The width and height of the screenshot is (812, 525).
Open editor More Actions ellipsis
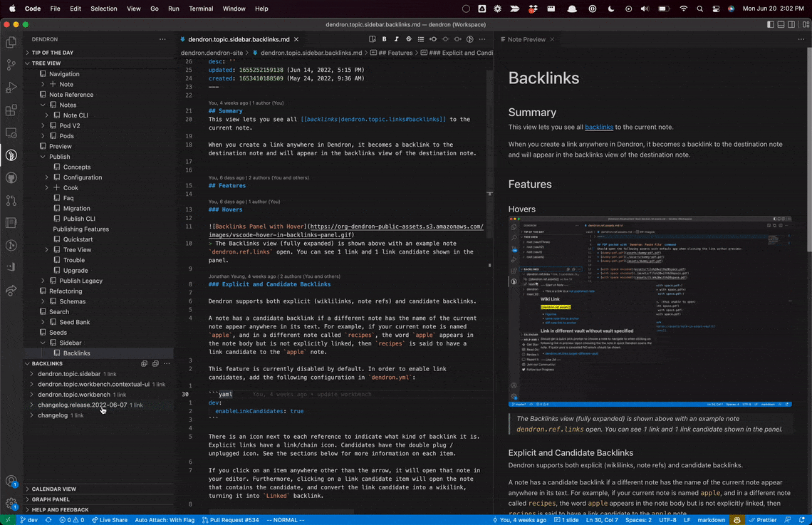coord(482,39)
